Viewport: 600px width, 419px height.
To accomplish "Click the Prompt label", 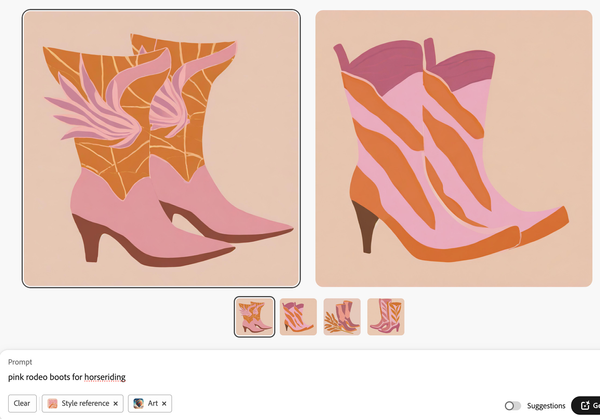I will click(20, 361).
